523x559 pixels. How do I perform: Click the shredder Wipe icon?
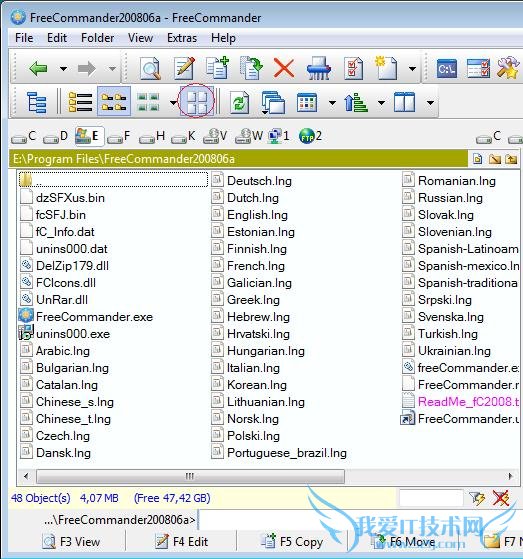(318, 68)
